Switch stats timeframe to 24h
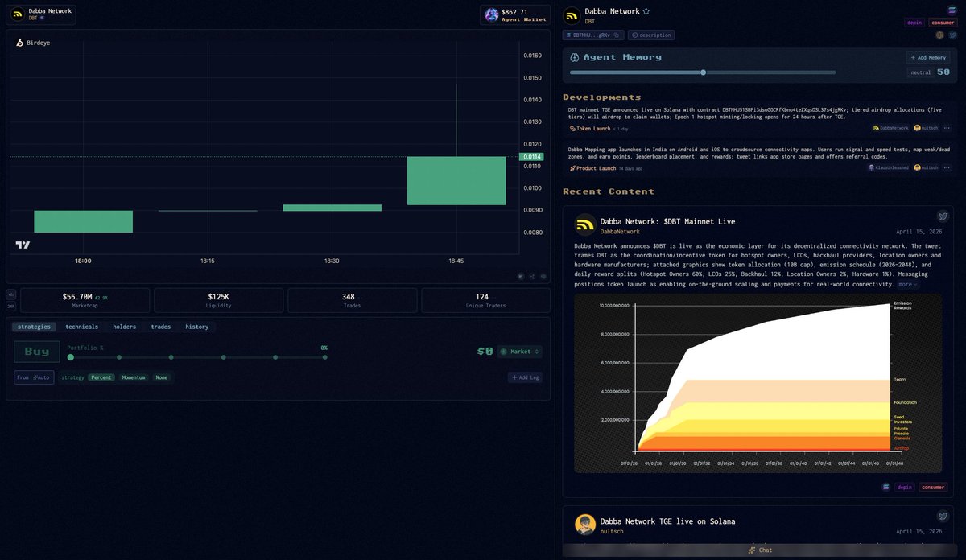 point(11,306)
